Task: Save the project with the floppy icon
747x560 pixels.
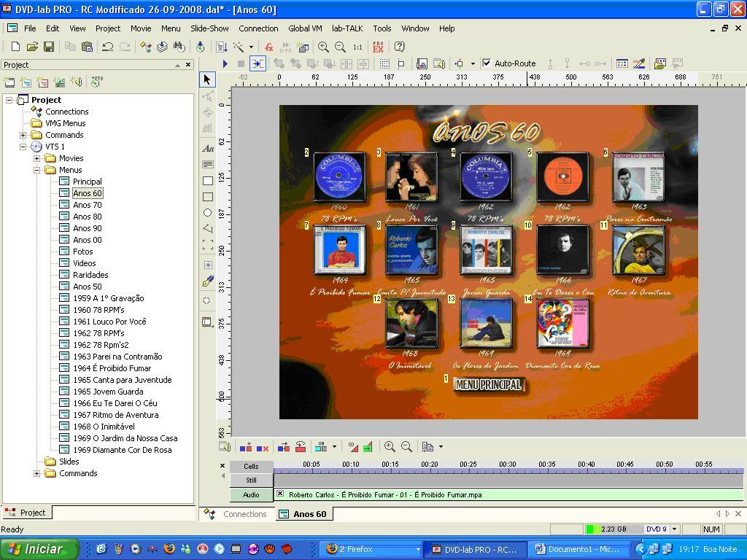Action: pyautogui.click(x=49, y=47)
